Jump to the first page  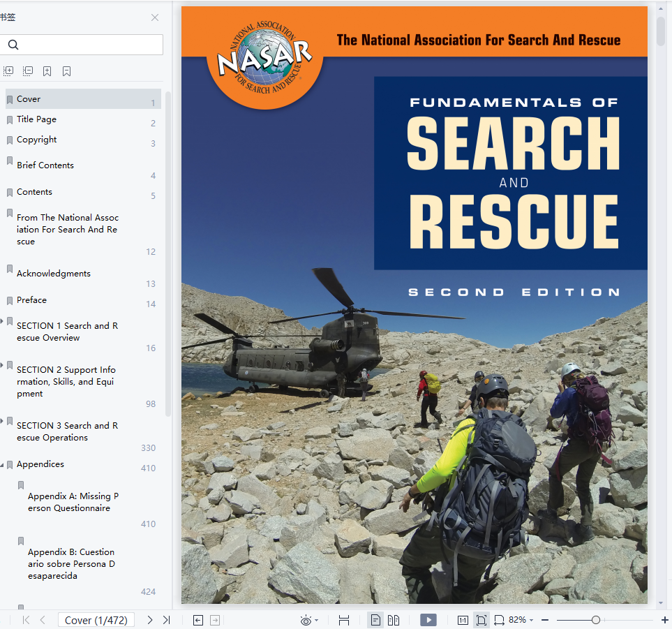point(26,620)
